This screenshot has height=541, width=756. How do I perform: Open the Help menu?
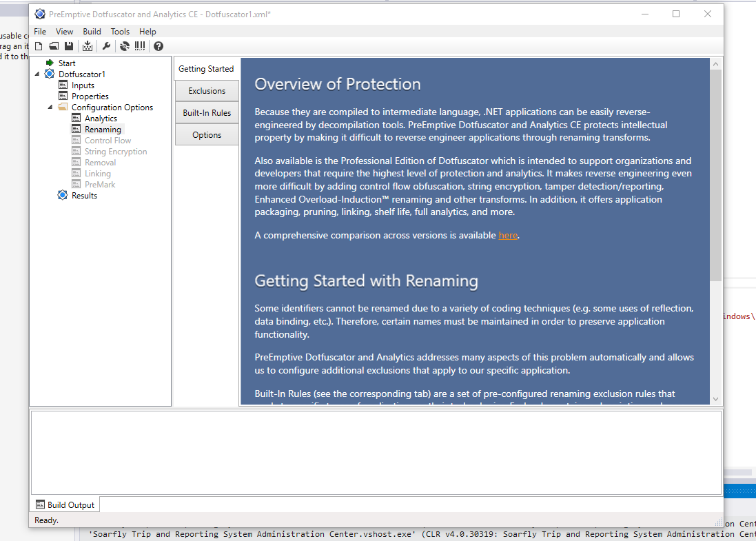pyautogui.click(x=147, y=31)
